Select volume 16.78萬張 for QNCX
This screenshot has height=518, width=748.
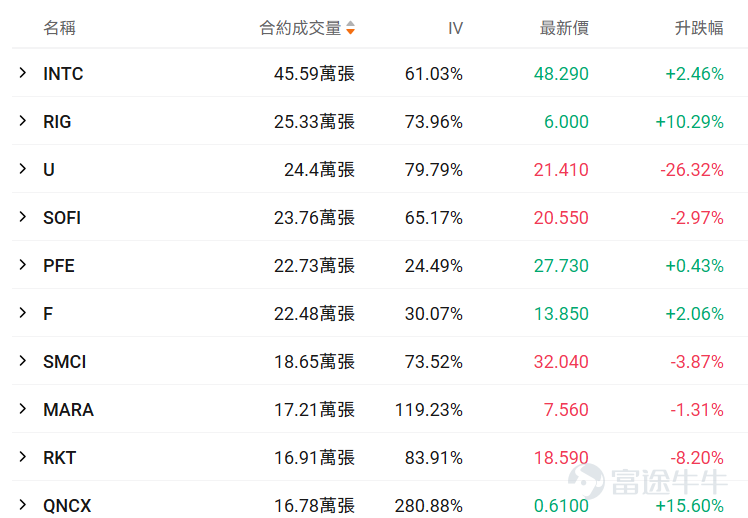[x=314, y=506]
